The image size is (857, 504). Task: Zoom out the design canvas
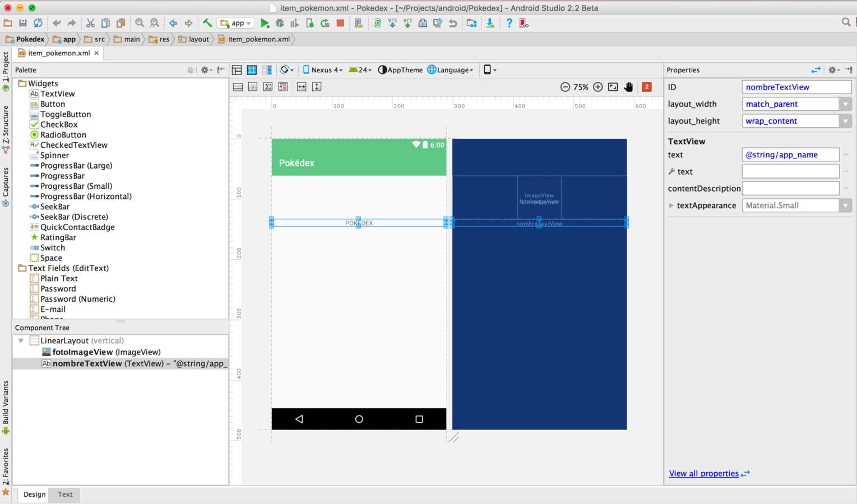click(565, 87)
